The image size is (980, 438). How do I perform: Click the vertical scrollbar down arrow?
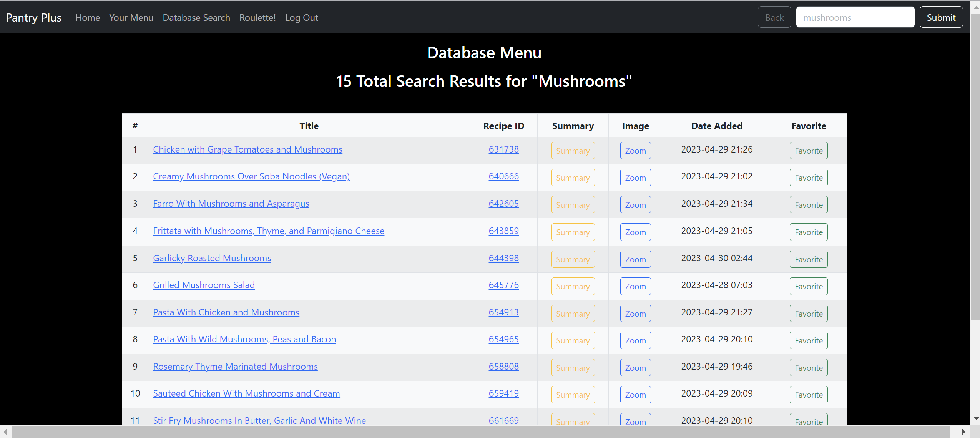976,418
